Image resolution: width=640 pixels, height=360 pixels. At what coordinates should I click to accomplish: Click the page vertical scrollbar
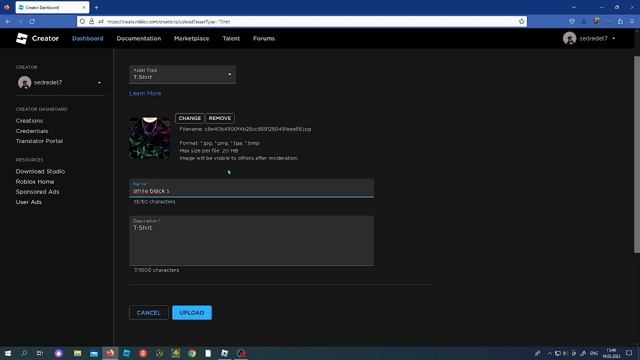636,154
